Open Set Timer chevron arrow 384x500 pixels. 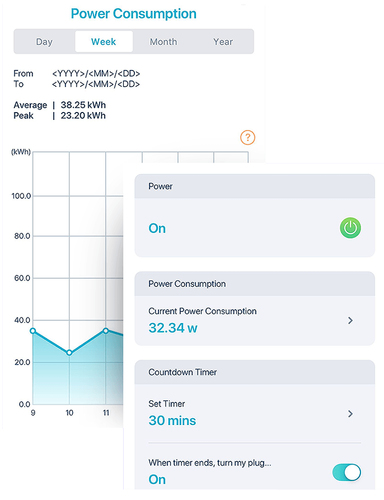tap(350, 414)
